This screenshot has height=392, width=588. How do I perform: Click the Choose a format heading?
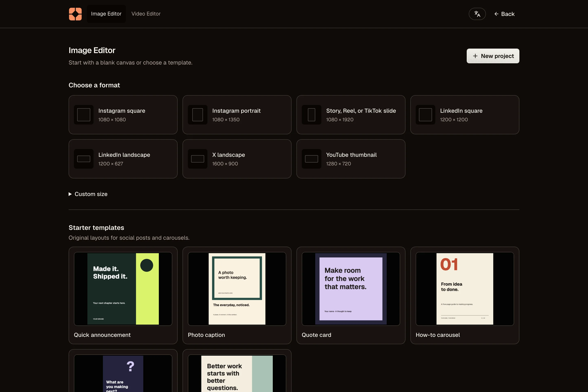coord(94,85)
